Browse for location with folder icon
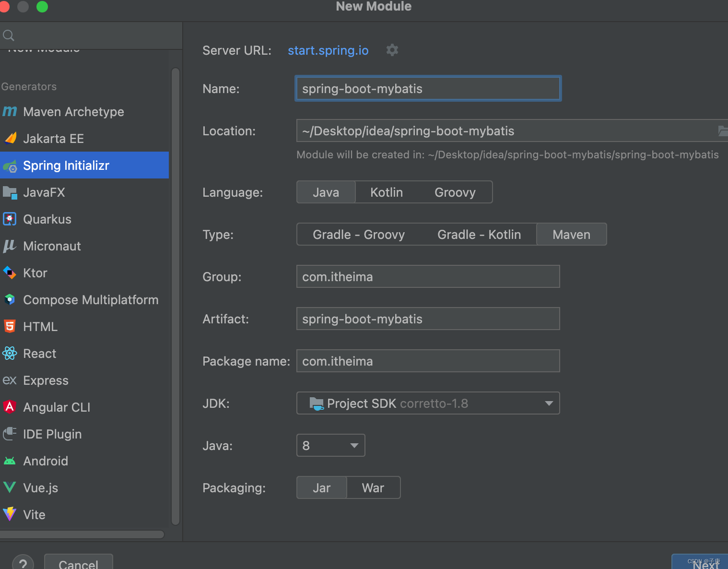This screenshot has width=728, height=569. 723,130
